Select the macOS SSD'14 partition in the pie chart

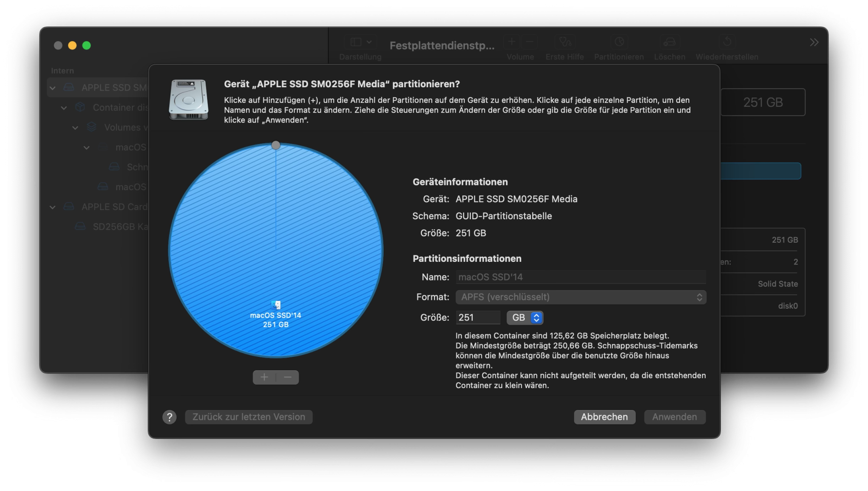(276, 250)
